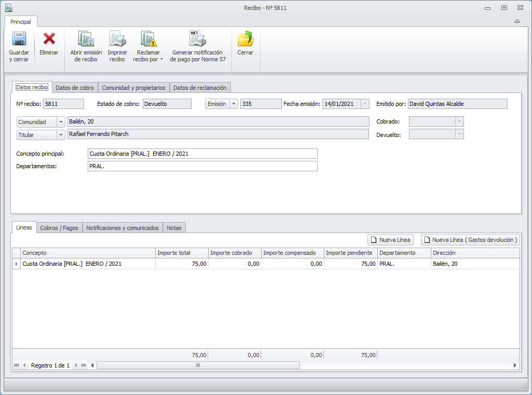
Task: Go to next record in navigator
Action: pyautogui.click(x=77, y=365)
